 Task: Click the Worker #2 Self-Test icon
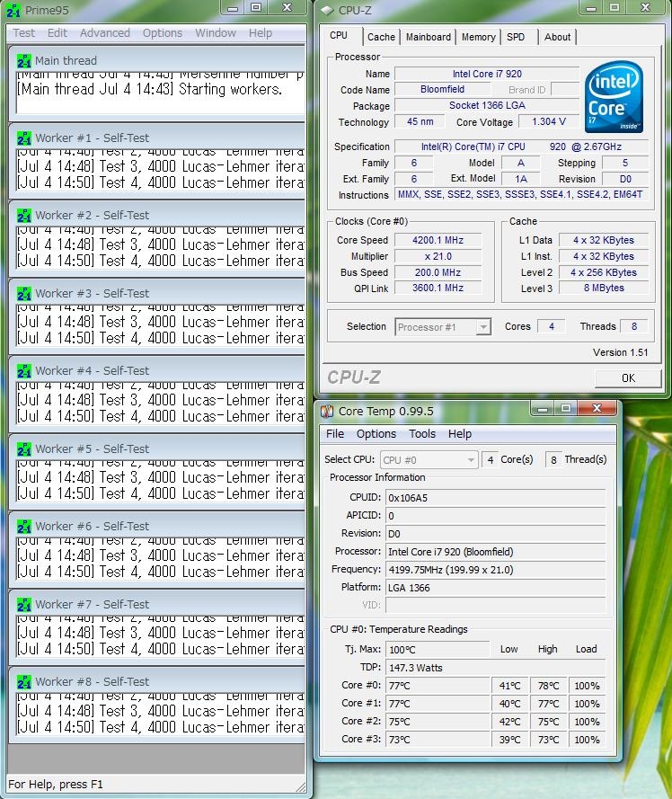click(24, 216)
